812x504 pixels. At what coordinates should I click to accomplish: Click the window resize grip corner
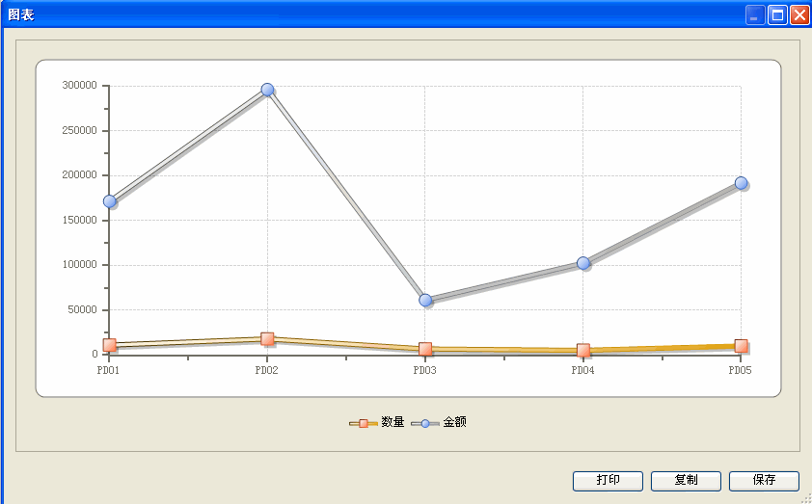click(x=804, y=498)
